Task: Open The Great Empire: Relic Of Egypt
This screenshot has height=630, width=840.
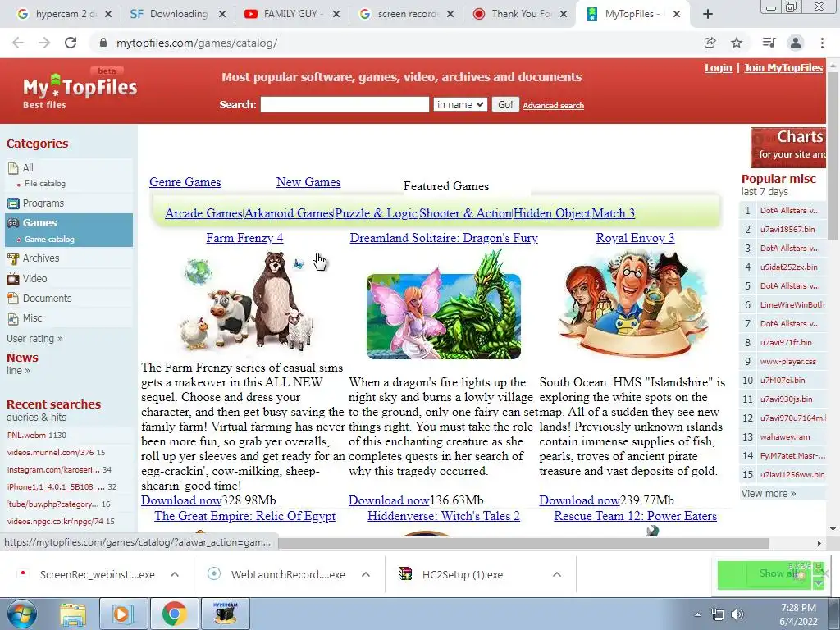Action: click(244, 516)
